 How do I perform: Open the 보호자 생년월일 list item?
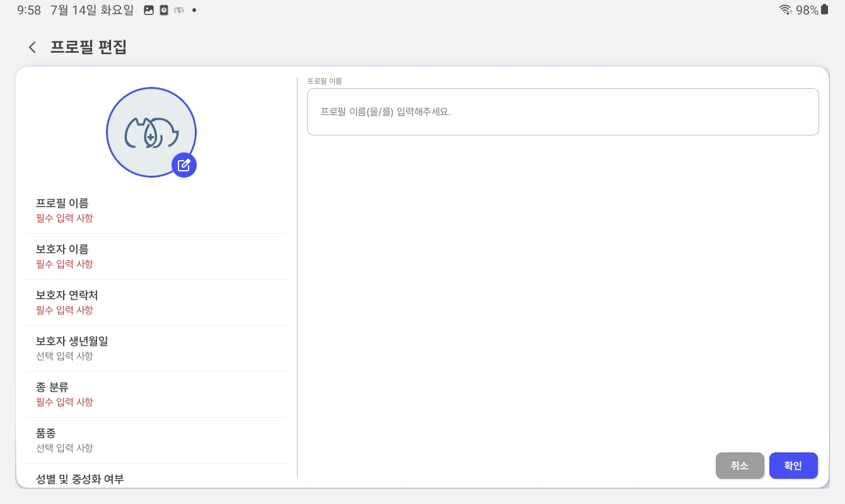click(x=156, y=348)
